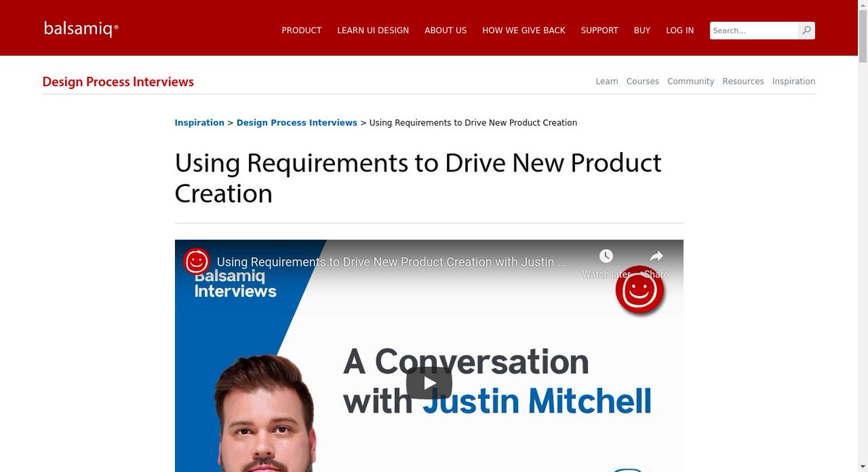This screenshot has height=472, width=868.
Task: Open the ABOUT US menu
Action: [446, 30]
